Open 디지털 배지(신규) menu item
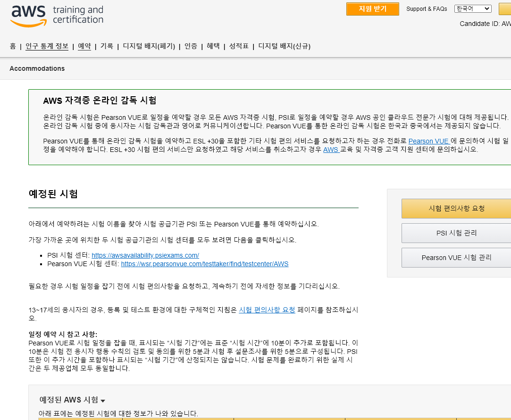 [x=284, y=46]
